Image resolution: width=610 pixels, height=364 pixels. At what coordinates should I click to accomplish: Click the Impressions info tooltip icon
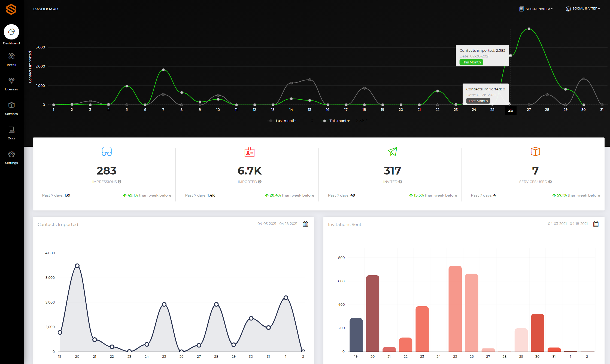click(120, 182)
